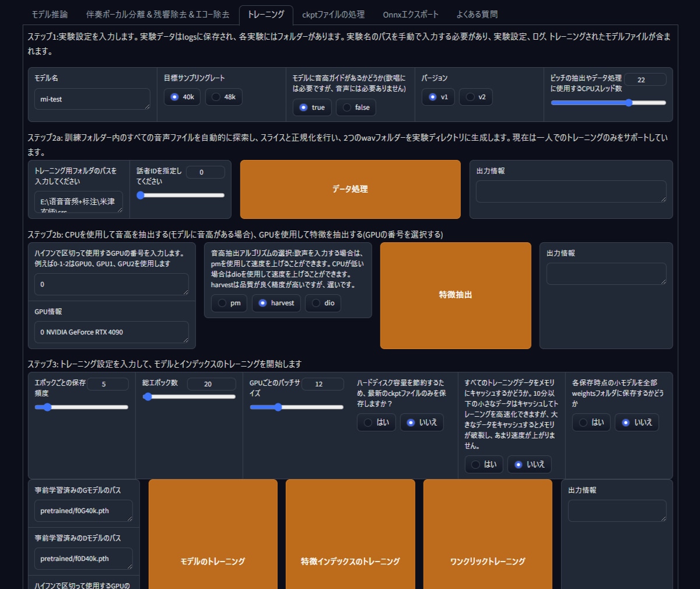Select いいえ for saving small models to weights

[x=637, y=423]
